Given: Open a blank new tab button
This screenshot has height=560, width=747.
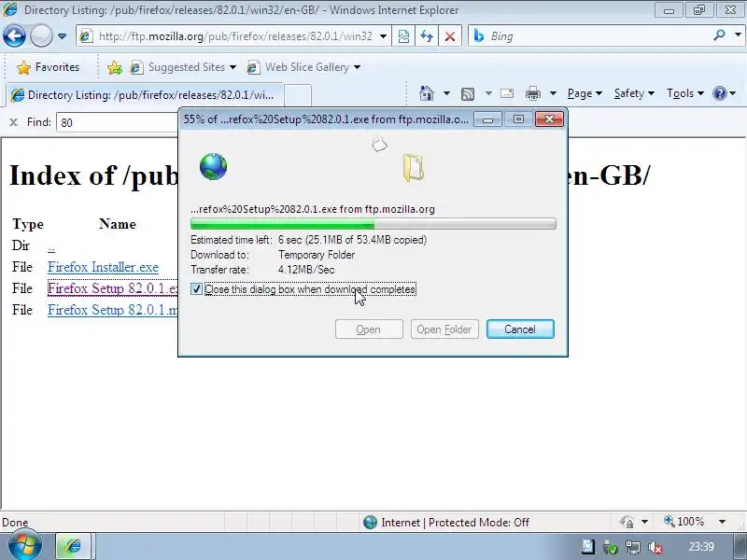Looking at the screenshot, I should tap(298, 95).
